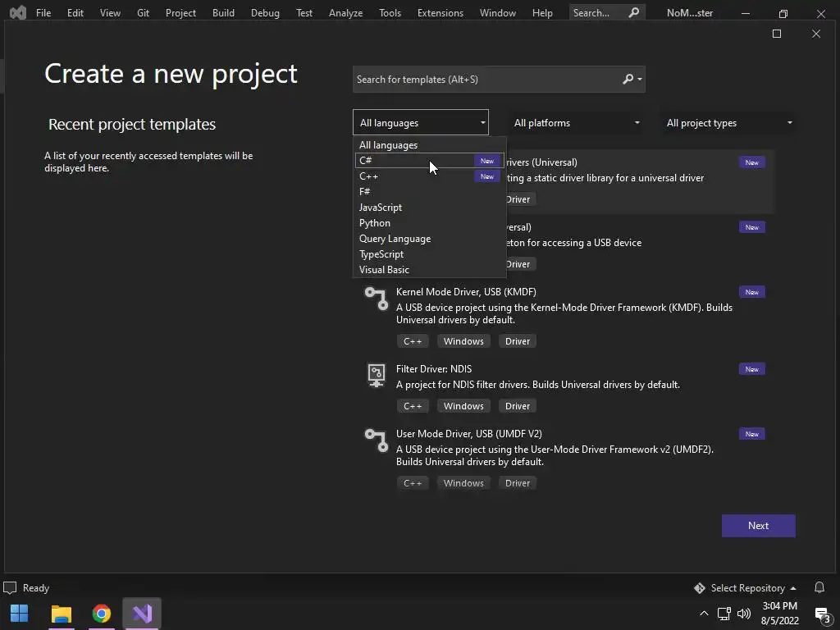840x630 pixels.
Task: Click the status bar Ready icon
Action: 10,587
